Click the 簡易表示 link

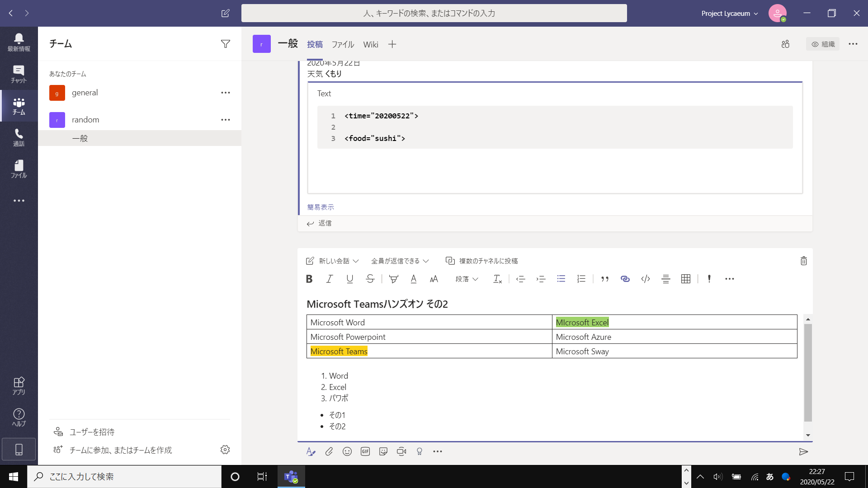321,207
